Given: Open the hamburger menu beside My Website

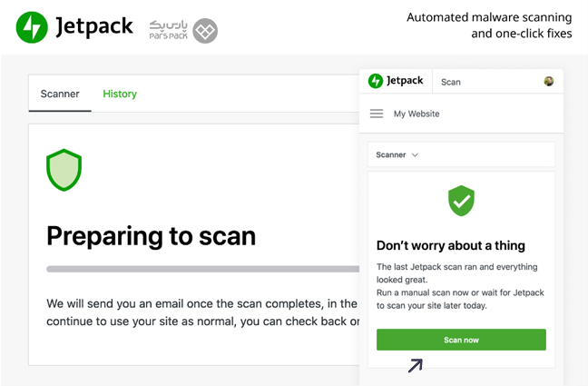Looking at the screenshot, I should point(377,114).
